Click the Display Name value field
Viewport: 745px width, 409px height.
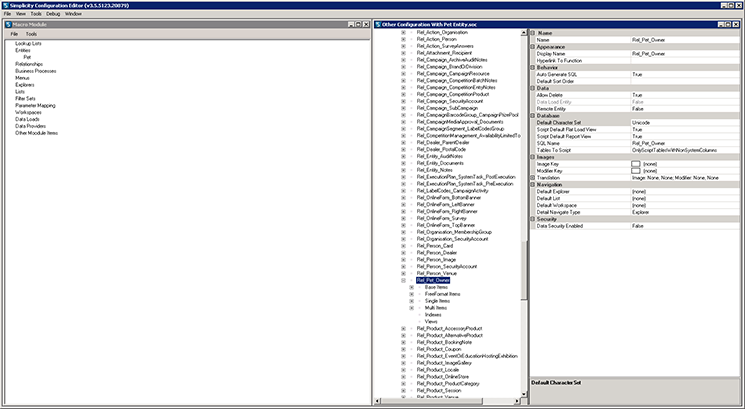[x=685, y=54]
